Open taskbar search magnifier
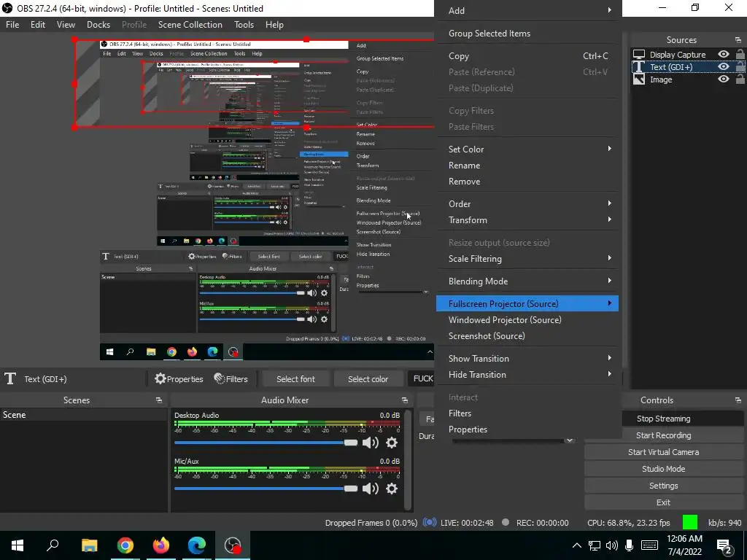 pos(53,545)
